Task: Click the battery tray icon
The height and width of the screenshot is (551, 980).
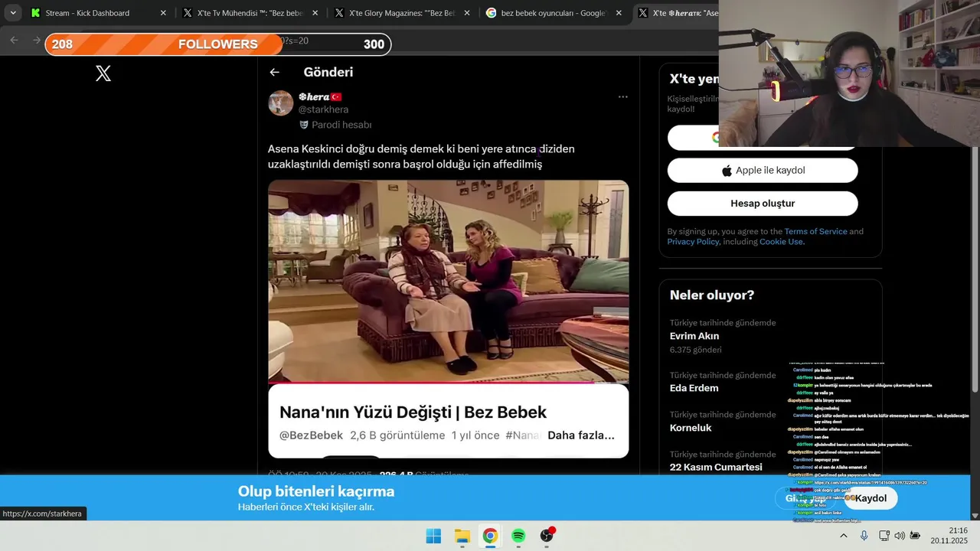Action: click(915, 536)
